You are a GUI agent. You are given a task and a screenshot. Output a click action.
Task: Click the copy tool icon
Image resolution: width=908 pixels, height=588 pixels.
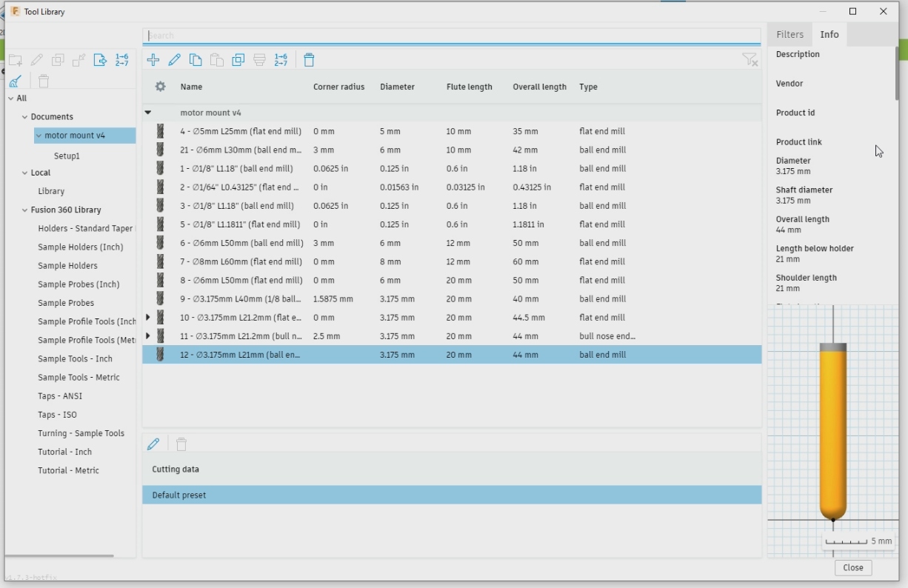click(x=196, y=60)
